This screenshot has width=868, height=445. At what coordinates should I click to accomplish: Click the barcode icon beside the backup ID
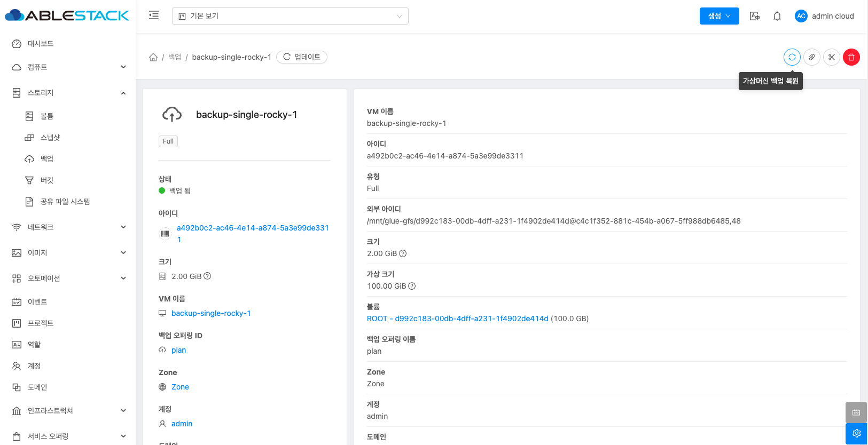pyautogui.click(x=165, y=234)
